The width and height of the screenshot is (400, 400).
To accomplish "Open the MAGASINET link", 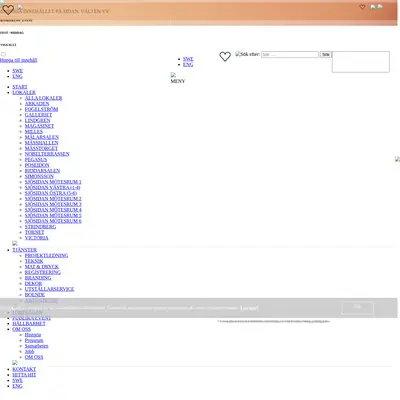I will pos(39,126).
